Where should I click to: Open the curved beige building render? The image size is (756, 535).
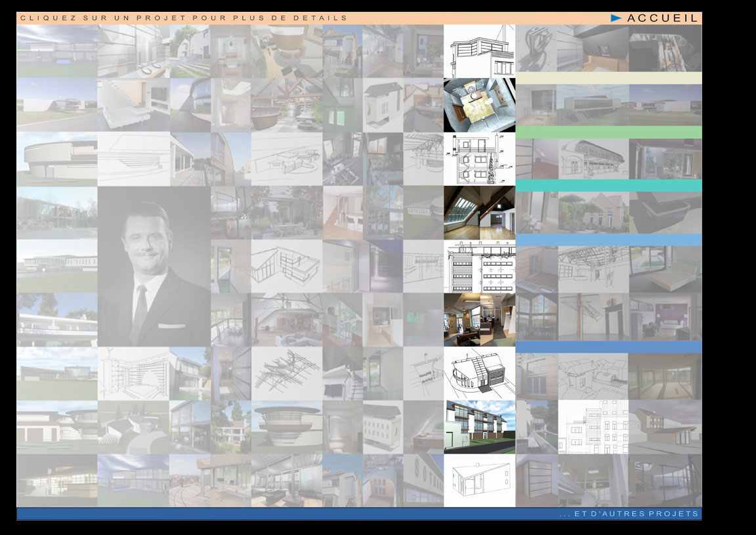tap(57, 160)
